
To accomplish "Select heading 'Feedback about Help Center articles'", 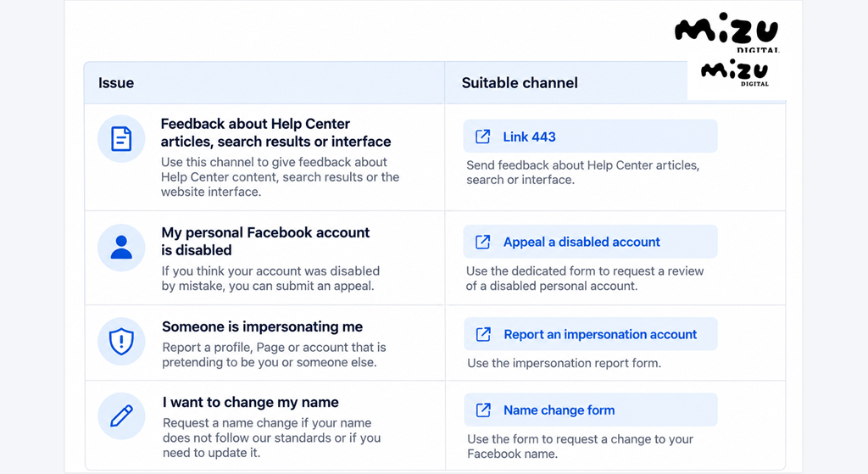I will coord(275,132).
